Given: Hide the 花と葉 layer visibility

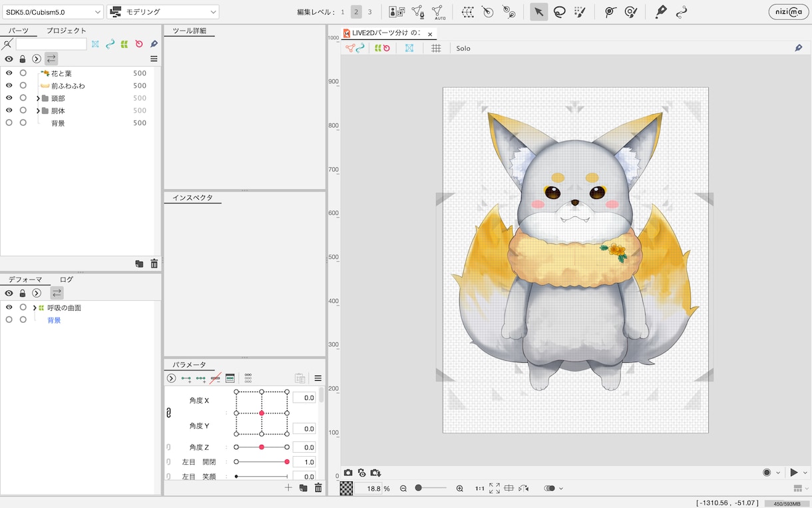Looking at the screenshot, I should pos(9,73).
